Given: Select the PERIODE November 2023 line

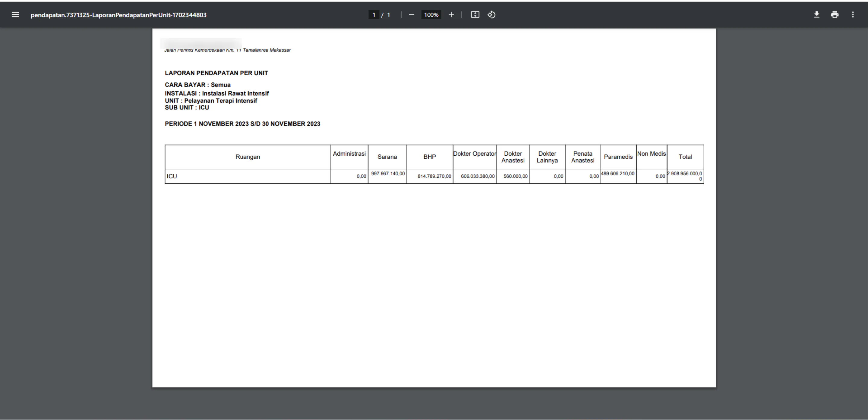Looking at the screenshot, I should click(x=242, y=124).
